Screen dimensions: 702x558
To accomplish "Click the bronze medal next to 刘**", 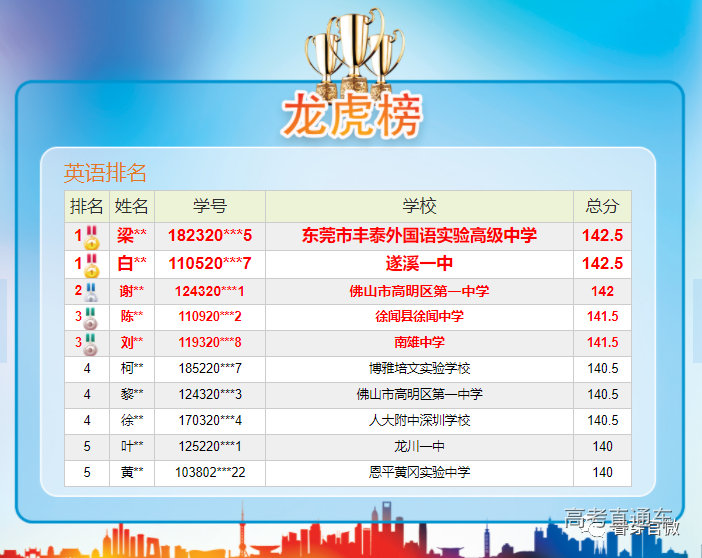I will (x=92, y=344).
